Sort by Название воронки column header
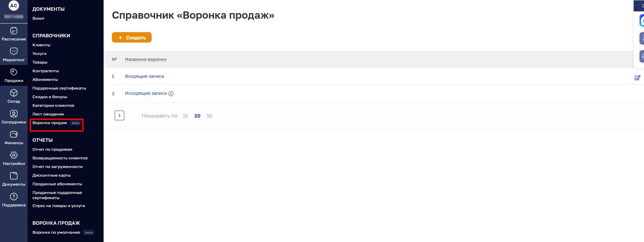 click(x=146, y=59)
